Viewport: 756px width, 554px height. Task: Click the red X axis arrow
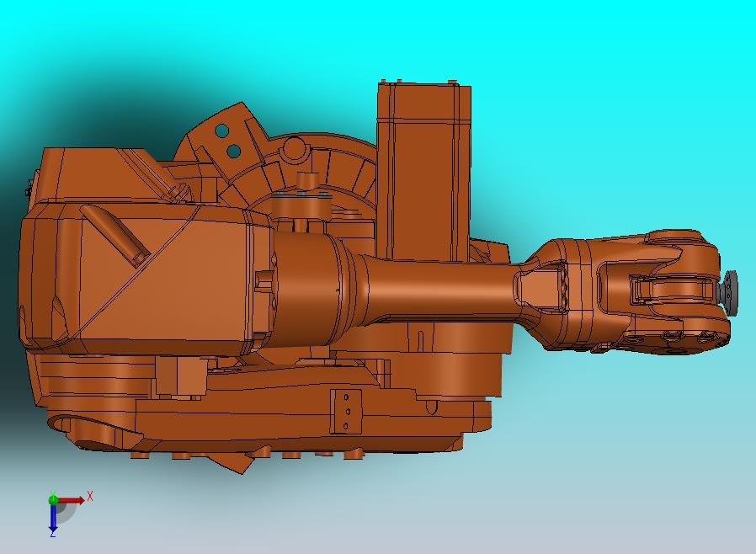click(72, 500)
